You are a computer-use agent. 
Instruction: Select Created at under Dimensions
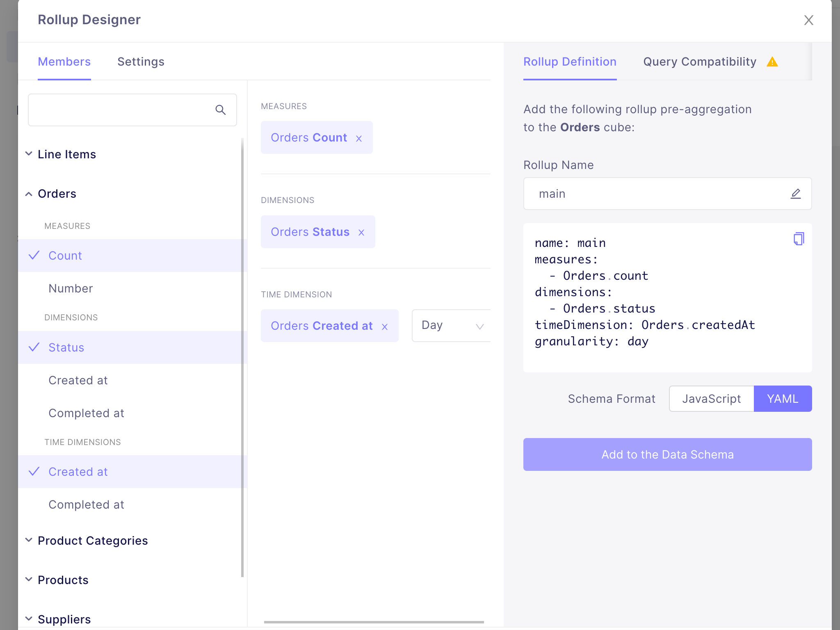(132, 380)
